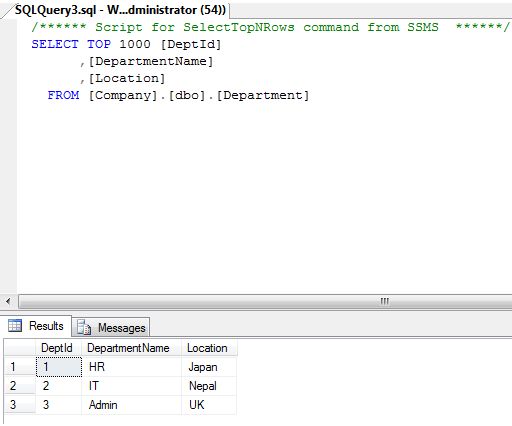Select the DeptId column header

pos(58,348)
